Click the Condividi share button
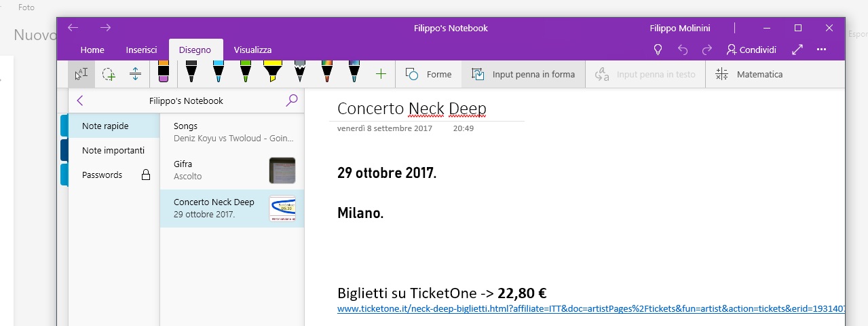The width and height of the screenshot is (868, 326). coord(751,50)
